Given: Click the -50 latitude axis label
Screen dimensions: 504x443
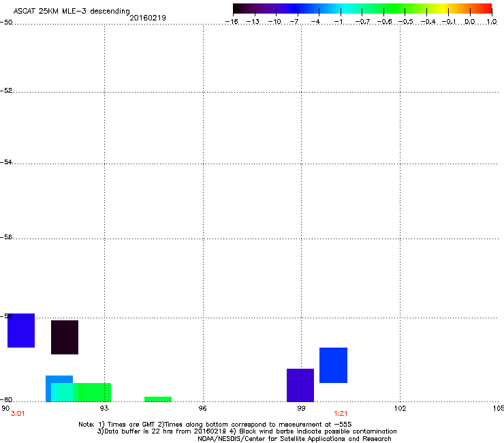Looking at the screenshot, I should click(x=6, y=22).
